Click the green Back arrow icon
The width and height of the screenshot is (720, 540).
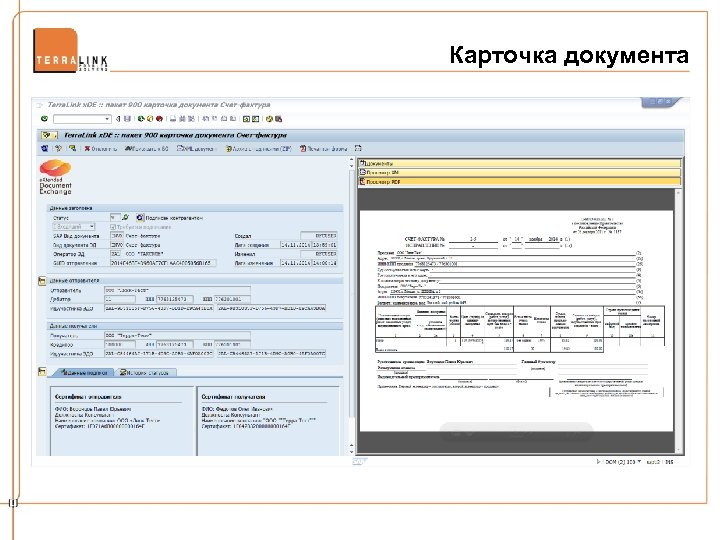(141, 119)
